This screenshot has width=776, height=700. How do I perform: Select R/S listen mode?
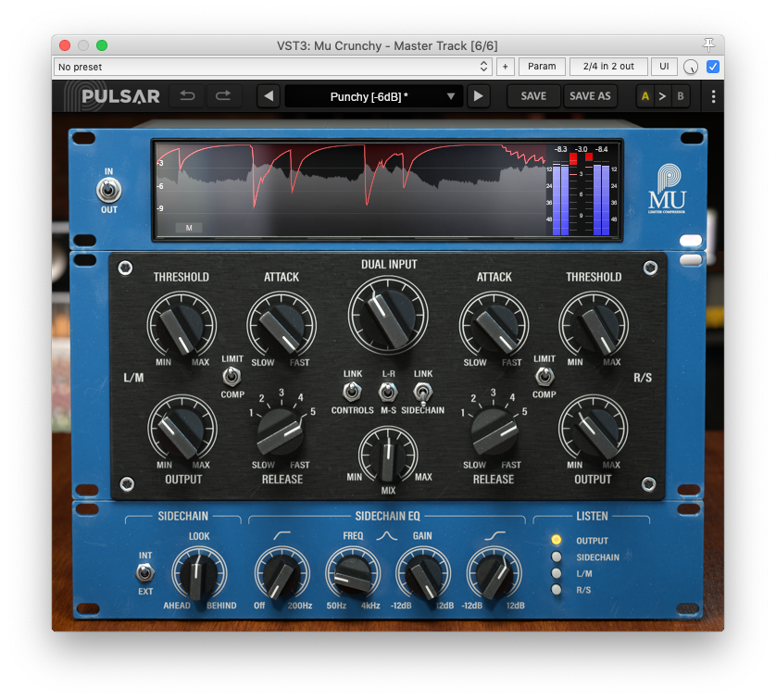(557, 589)
